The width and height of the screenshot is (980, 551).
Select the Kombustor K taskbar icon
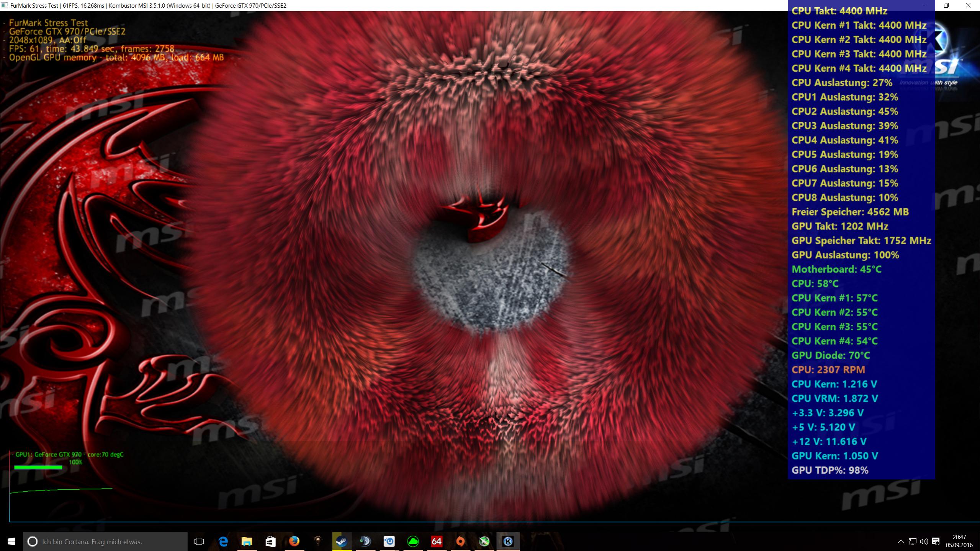(x=508, y=541)
